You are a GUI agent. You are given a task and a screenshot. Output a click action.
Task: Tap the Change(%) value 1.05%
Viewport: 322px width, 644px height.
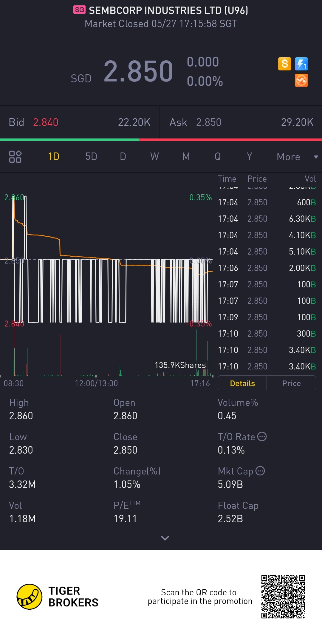pyautogui.click(x=127, y=484)
